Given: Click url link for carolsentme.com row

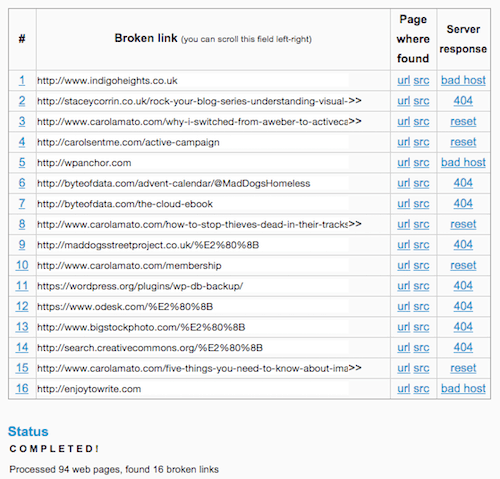Looking at the screenshot, I should [x=403, y=142].
